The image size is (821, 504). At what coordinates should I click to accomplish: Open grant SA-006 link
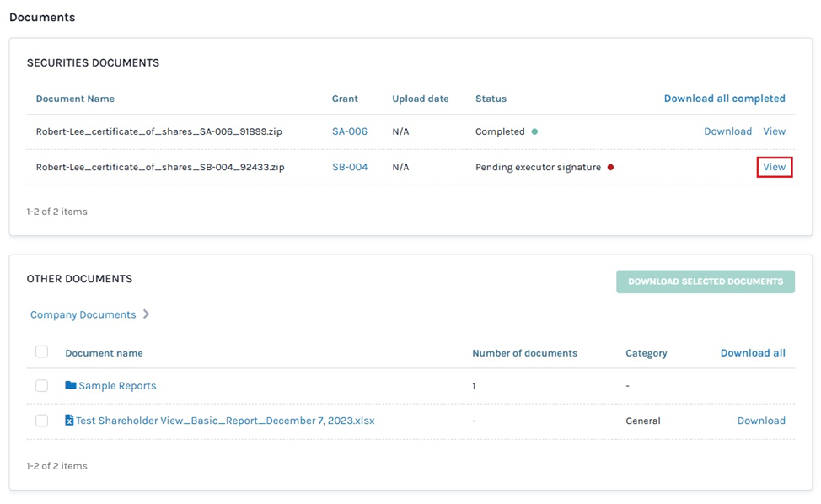point(349,131)
